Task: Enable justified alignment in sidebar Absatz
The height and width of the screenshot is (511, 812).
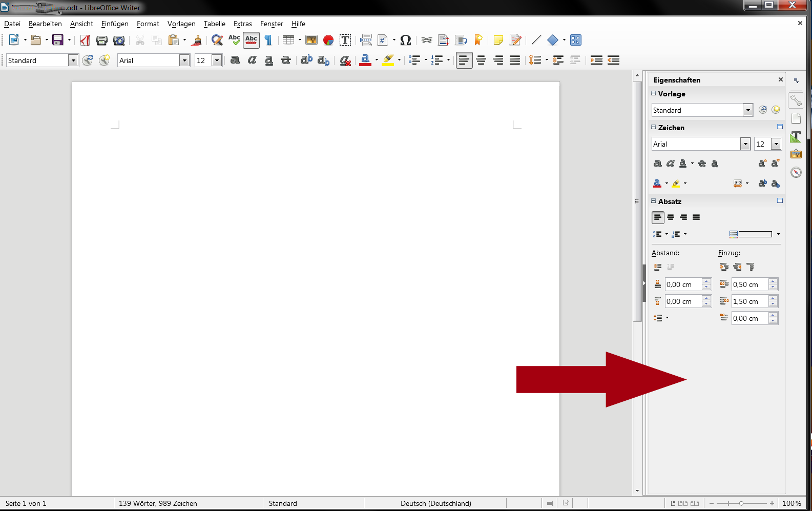Action: click(x=696, y=217)
